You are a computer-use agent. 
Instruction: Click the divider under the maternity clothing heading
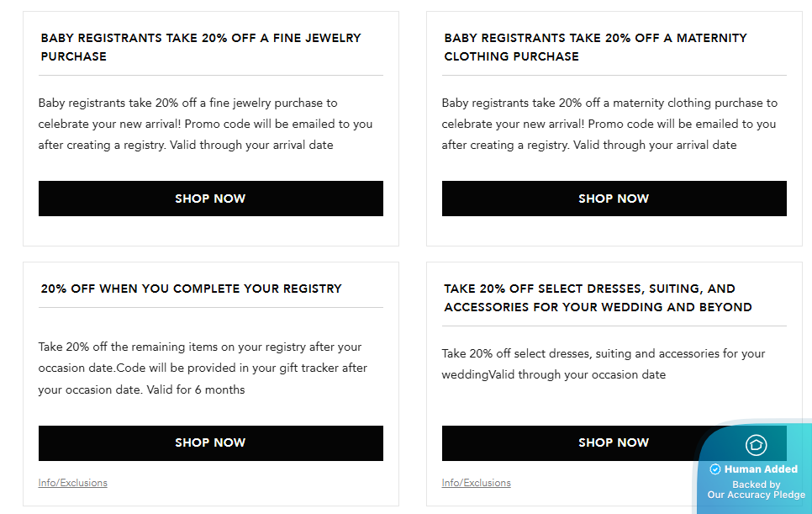click(x=614, y=76)
